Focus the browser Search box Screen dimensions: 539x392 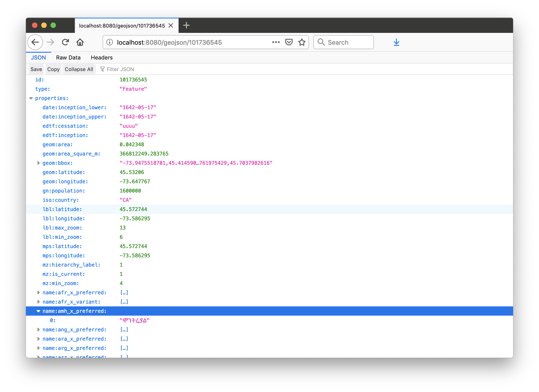pyautogui.click(x=344, y=42)
